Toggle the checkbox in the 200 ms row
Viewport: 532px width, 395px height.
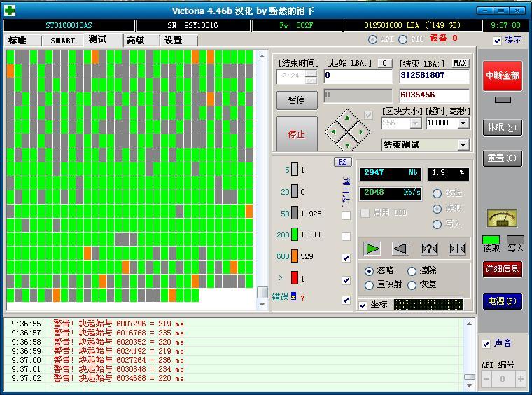pyautogui.click(x=346, y=236)
